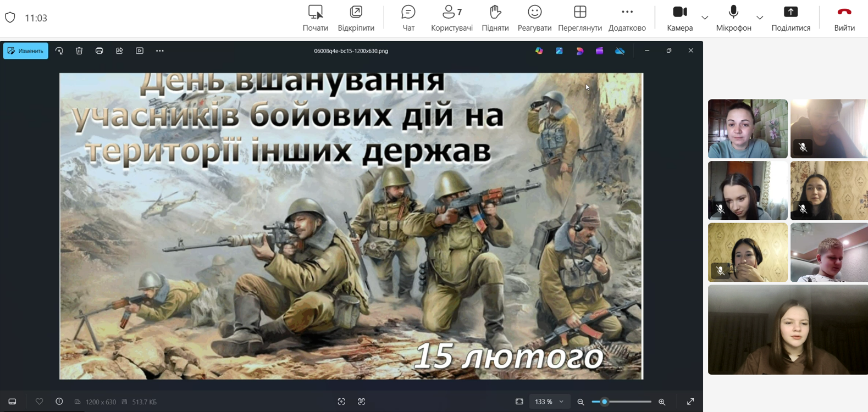Open the Переглянути view menu

[580, 18]
